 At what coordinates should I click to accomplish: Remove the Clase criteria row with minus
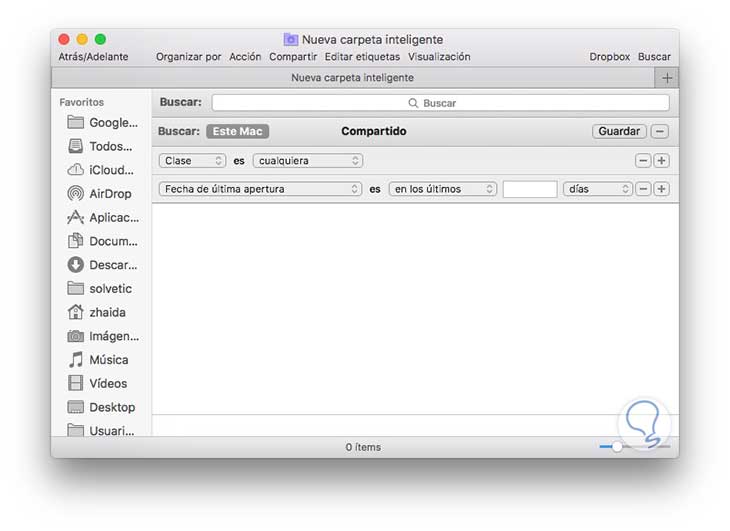(643, 161)
